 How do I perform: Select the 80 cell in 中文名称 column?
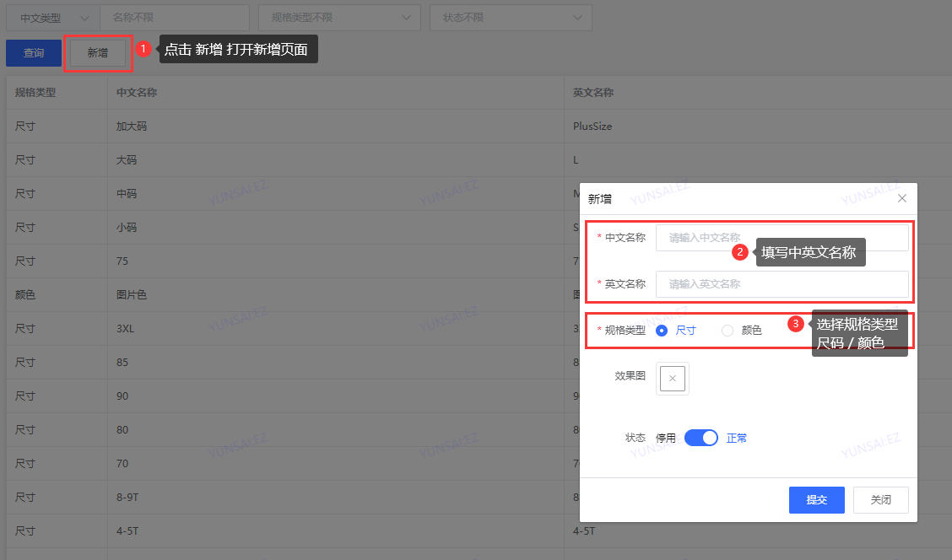[x=336, y=429]
